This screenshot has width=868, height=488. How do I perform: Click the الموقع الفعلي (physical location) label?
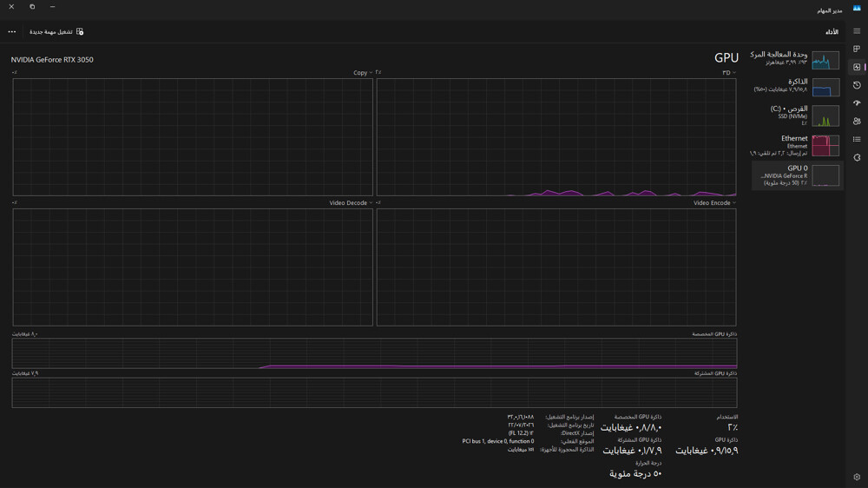(577, 441)
